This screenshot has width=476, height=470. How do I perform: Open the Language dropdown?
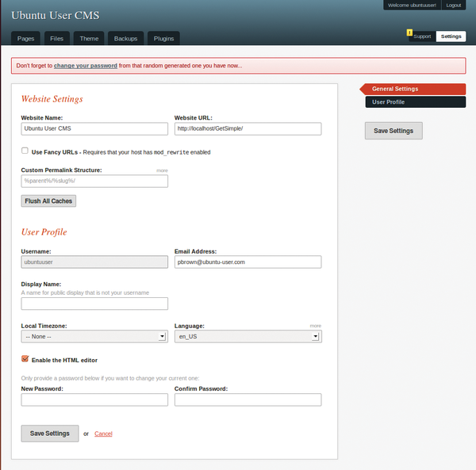[x=248, y=337]
